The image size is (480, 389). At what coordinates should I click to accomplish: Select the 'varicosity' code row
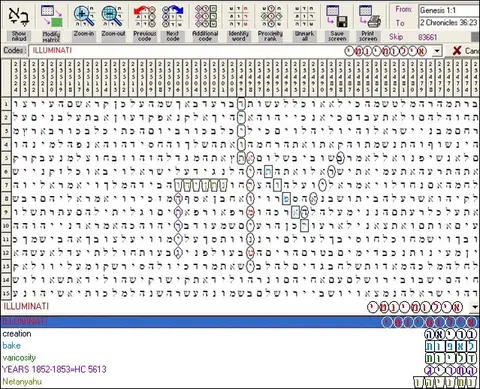(x=240, y=358)
